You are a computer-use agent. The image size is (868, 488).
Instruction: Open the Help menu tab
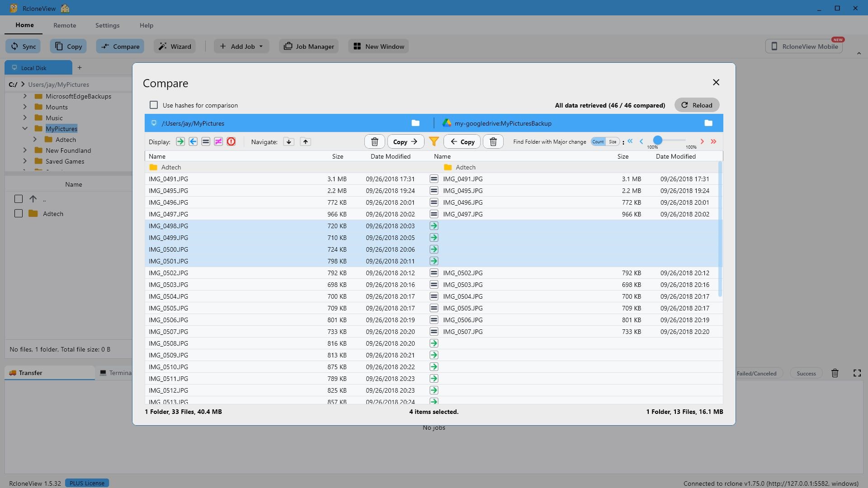coord(146,25)
